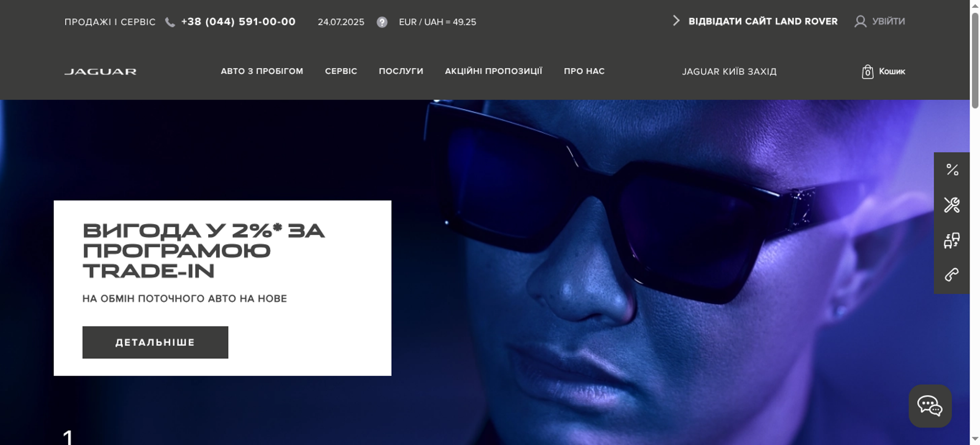
Task: Open the service tools sidebar icon
Action: (x=952, y=205)
